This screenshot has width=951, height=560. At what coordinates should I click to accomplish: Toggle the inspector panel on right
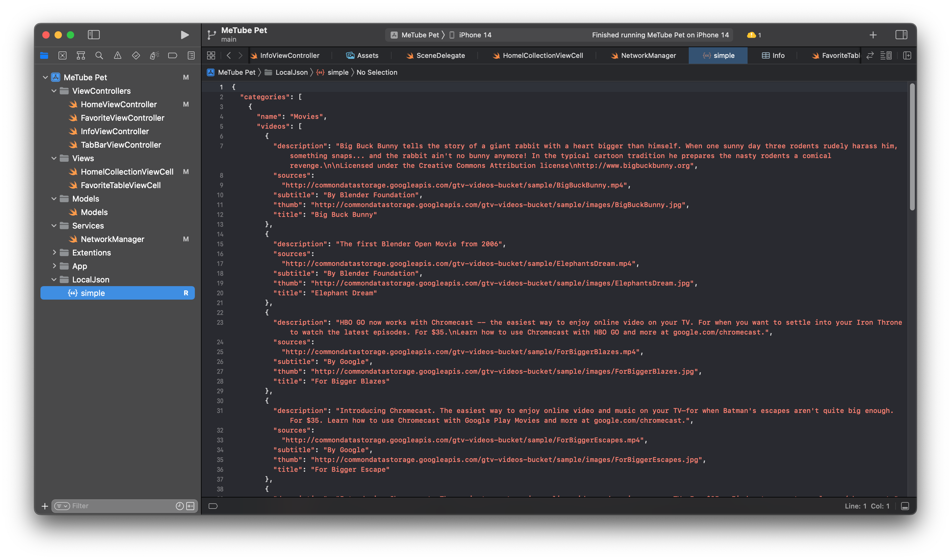[x=901, y=35]
